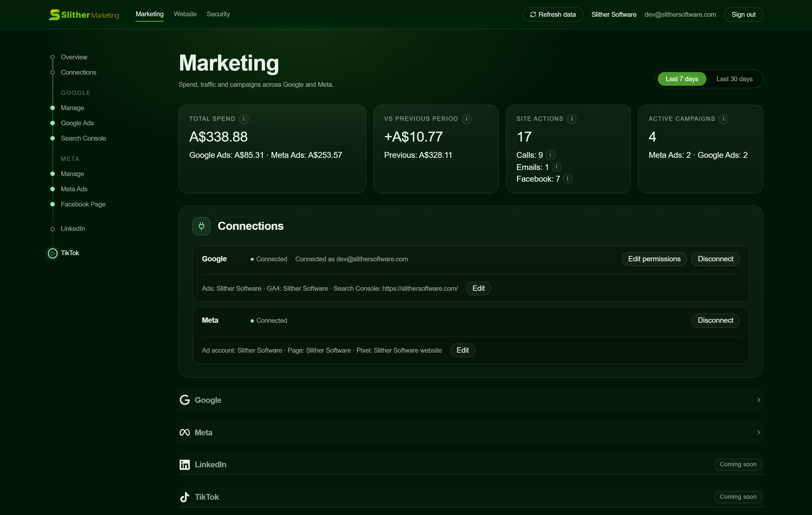The width and height of the screenshot is (812, 515).
Task: Open Manage under the Meta sidebar group
Action: click(72, 174)
